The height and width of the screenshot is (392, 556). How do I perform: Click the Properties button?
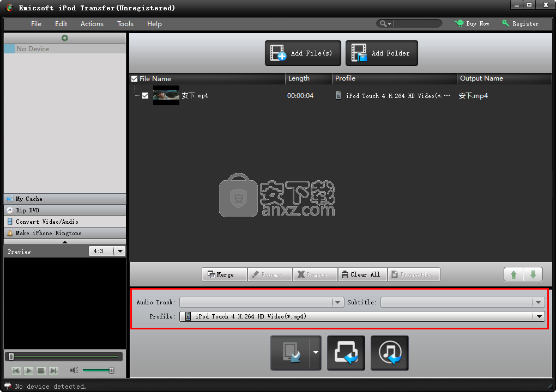[414, 274]
